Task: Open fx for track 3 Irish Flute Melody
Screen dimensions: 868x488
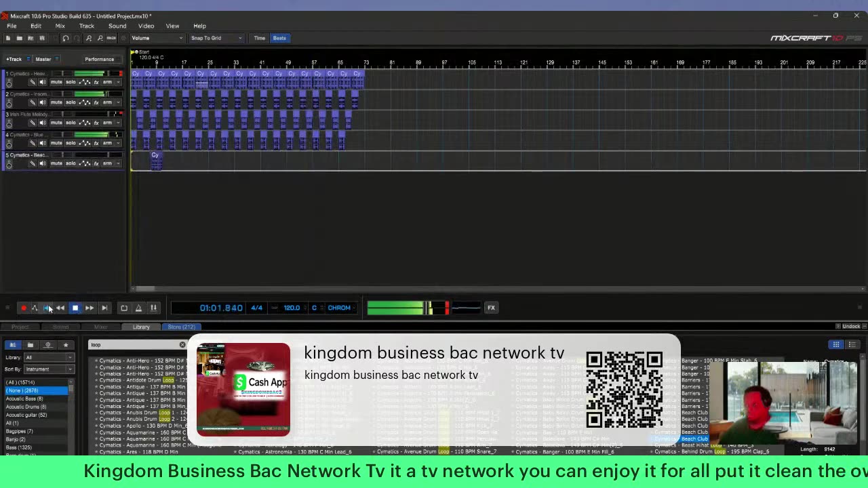Action: pos(96,123)
